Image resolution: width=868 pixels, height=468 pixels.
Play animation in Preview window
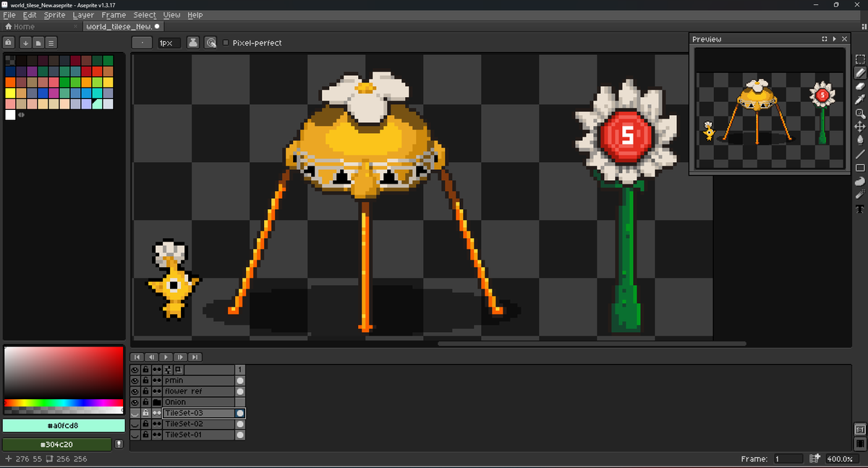tap(835, 39)
